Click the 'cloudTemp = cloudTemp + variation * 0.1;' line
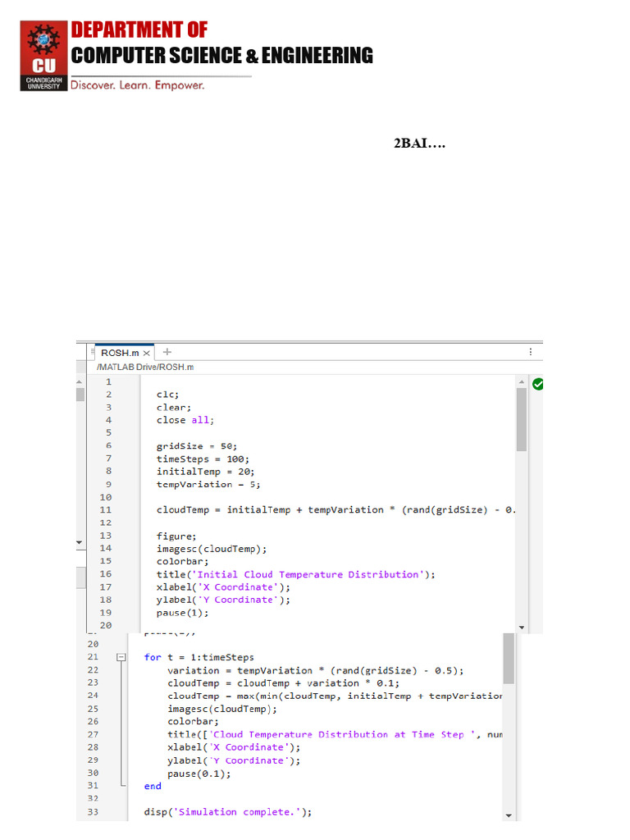The image size is (630, 840). coord(283,683)
